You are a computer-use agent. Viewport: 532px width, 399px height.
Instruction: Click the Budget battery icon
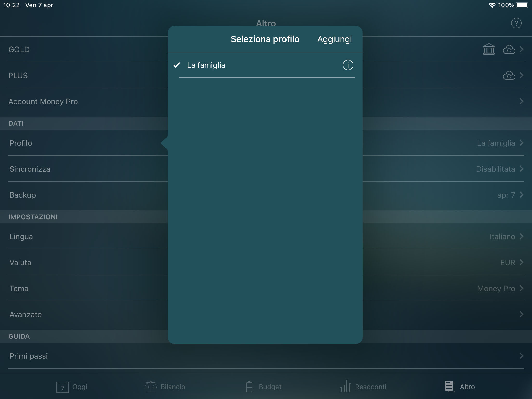click(249, 387)
